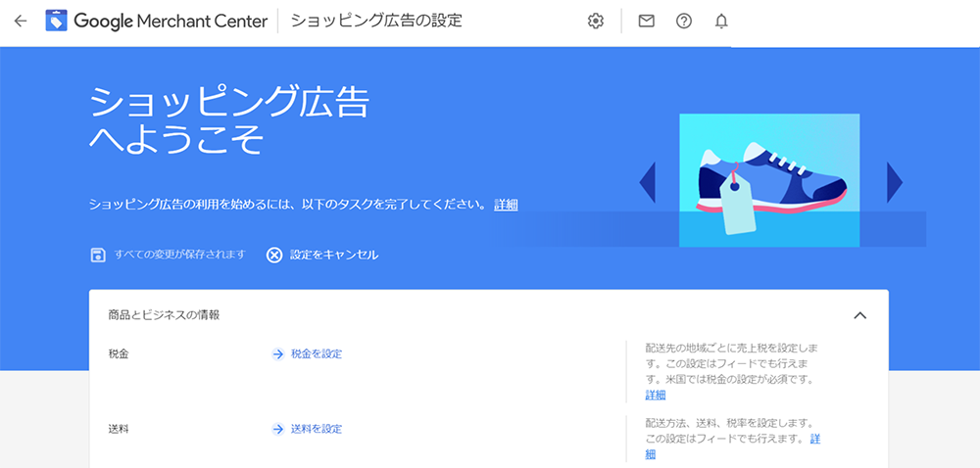Click the arrow icon beside 送料を設定
This screenshot has height=468, width=980.
[x=278, y=429]
